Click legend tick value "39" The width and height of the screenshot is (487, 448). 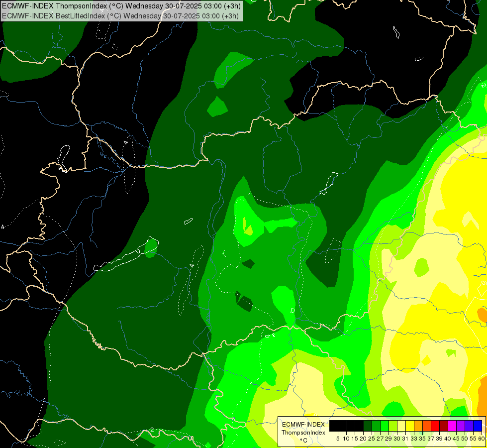[x=439, y=439]
